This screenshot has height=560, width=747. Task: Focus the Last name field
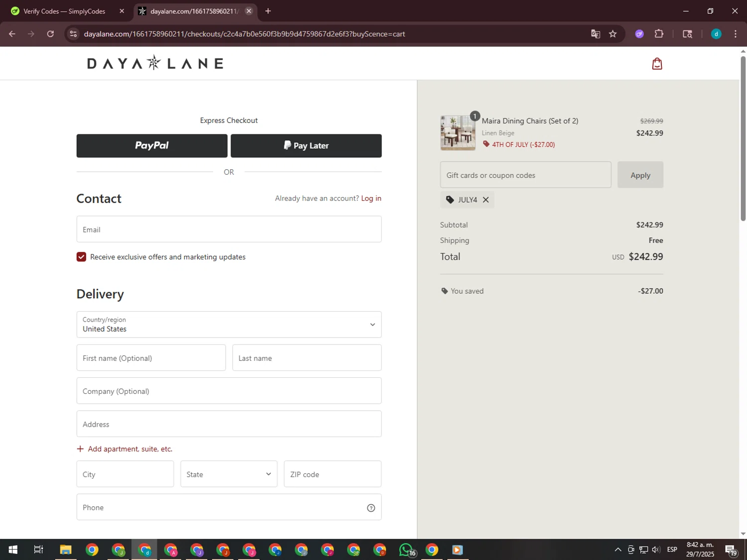[x=307, y=358]
